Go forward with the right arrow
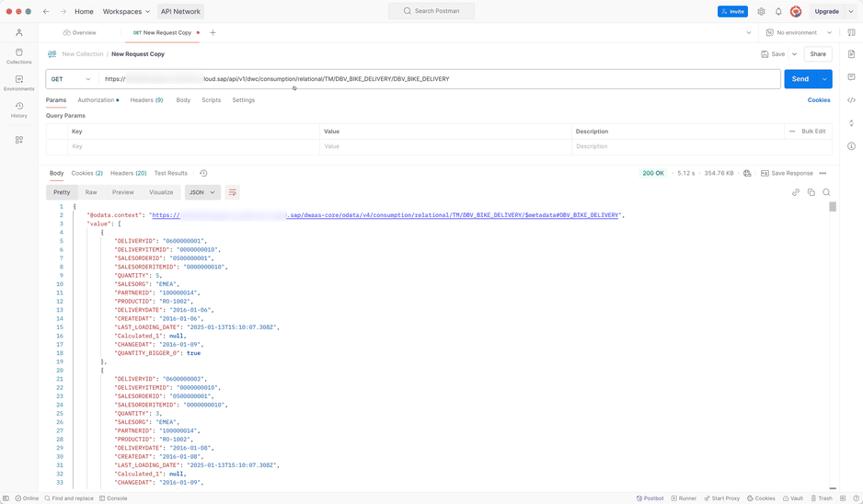This screenshot has width=863, height=504. click(x=63, y=11)
